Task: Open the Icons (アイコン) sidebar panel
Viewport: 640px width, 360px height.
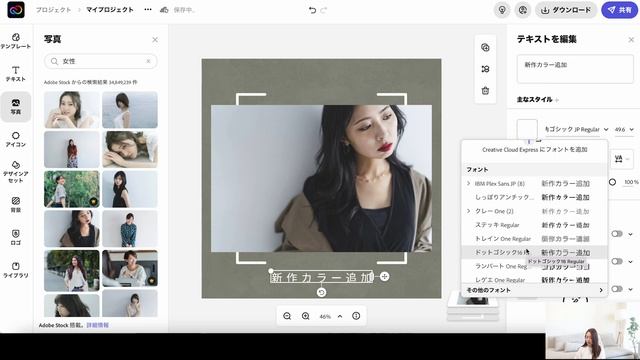Action: pos(16,139)
